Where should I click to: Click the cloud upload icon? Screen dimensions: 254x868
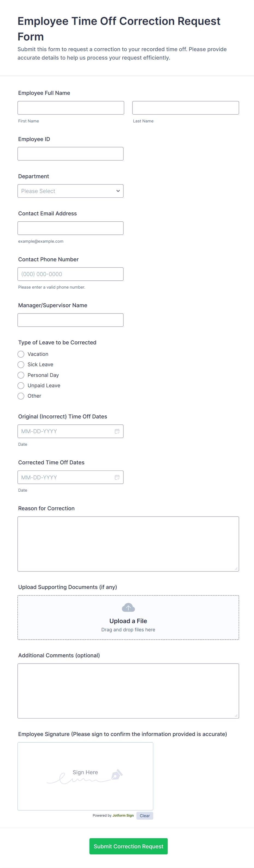[x=128, y=608]
